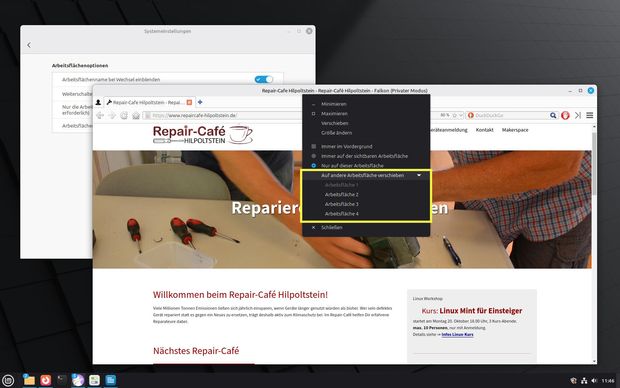This screenshot has width=620, height=388.
Task: Choose Verschieben in the window menu
Action: coord(335,123)
